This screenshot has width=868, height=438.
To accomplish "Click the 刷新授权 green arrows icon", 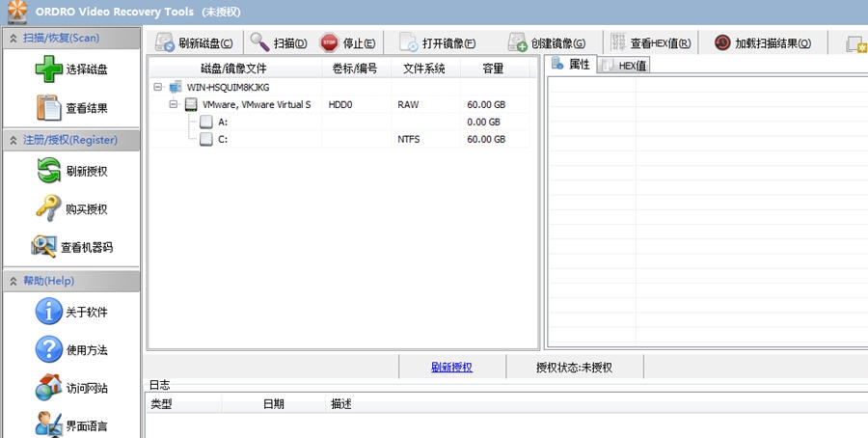I will coord(49,171).
